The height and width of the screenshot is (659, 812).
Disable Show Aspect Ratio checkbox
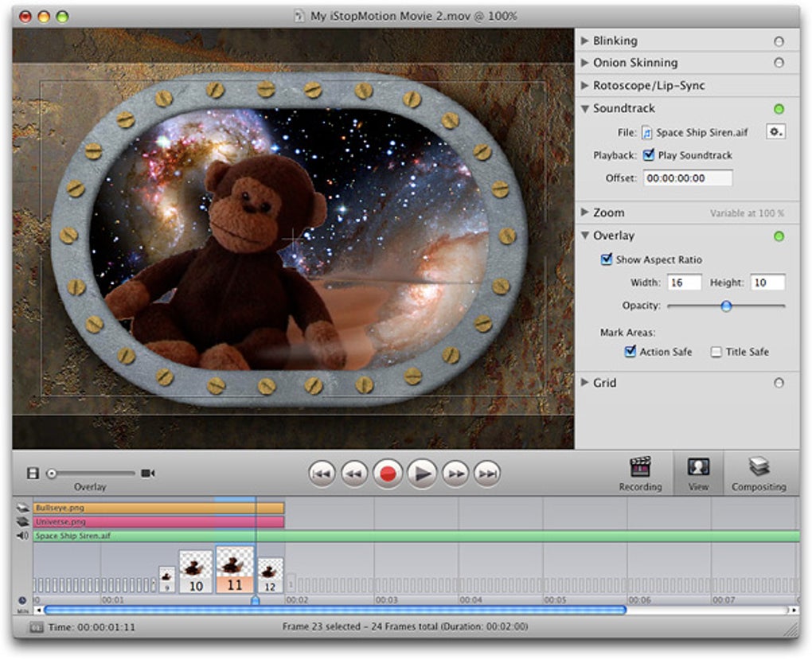point(607,259)
